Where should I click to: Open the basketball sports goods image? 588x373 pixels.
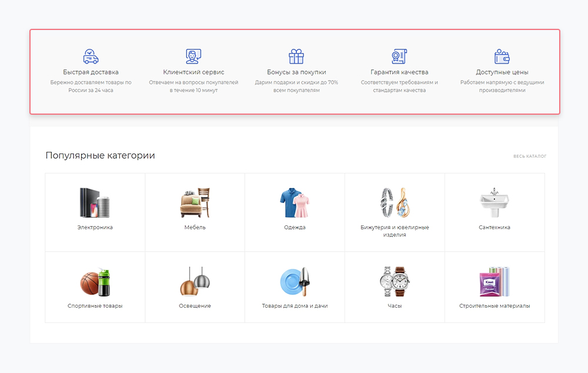[95, 282]
